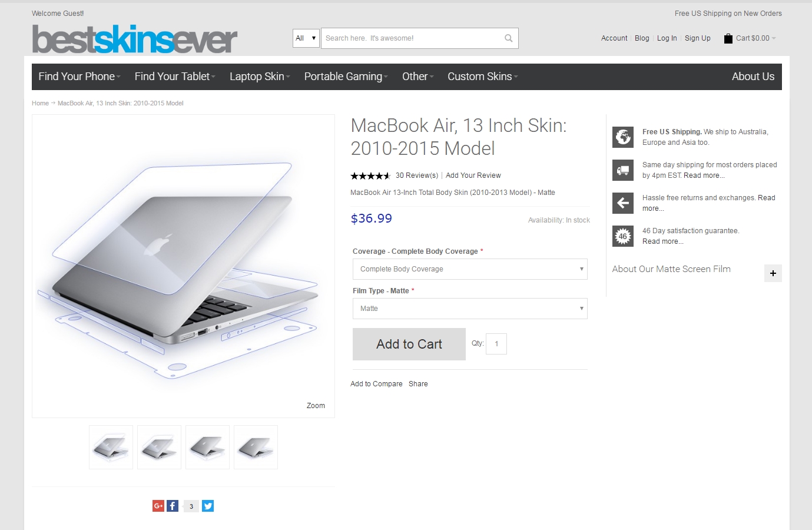Click the Add to Cart button
This screenshot has width=812, height=530.
[x=409, y=344]
